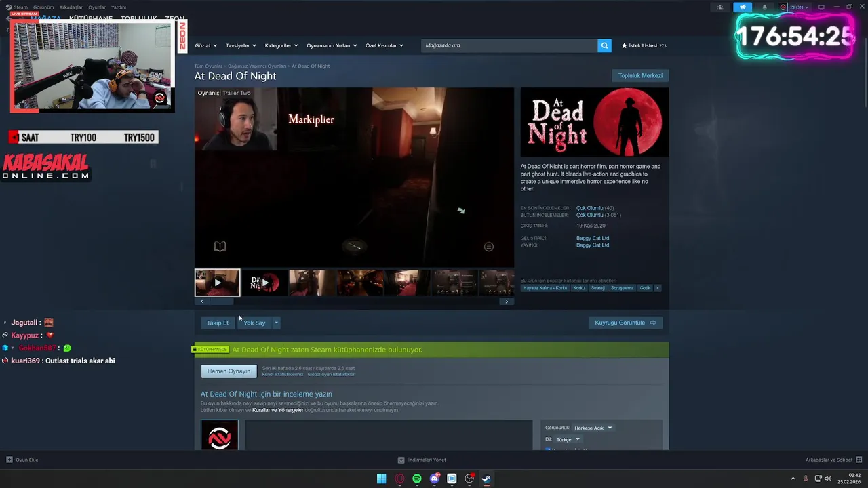
Task: Select the fourth screenshot thumbnail
Action: 360,283
